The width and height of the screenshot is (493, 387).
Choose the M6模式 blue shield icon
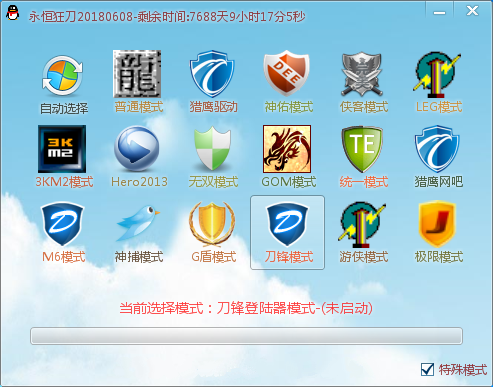(x=62, y=224)
